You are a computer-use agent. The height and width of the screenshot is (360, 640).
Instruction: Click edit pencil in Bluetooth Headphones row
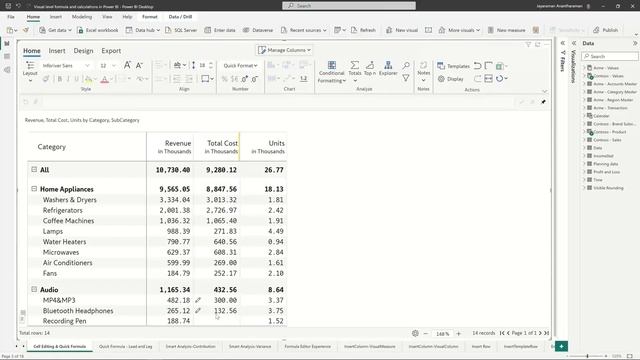tap(198, 311)
